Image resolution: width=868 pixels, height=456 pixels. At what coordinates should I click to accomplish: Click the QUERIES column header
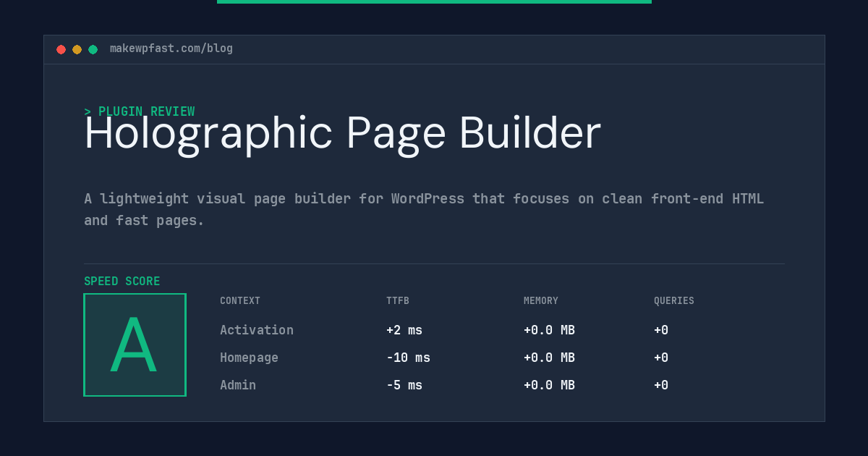674,301
